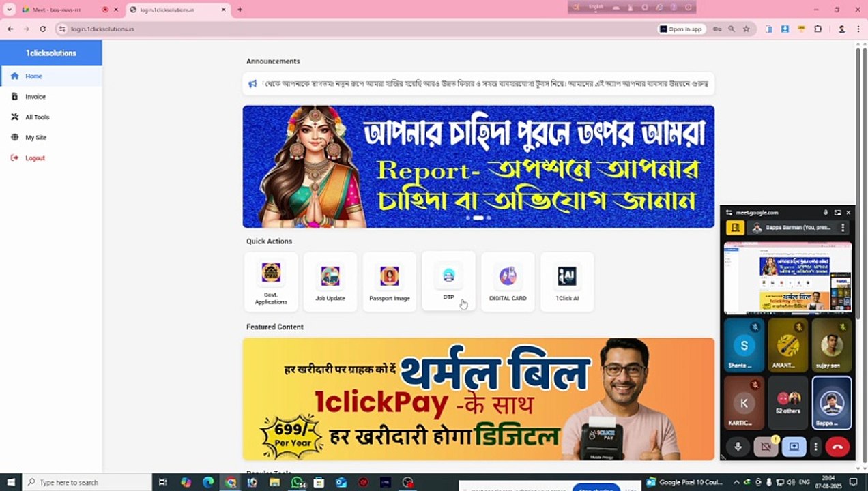The height and width of the screenshot is (491, 868).
Task: Select the Bappa participant tile
Action: 831,402
